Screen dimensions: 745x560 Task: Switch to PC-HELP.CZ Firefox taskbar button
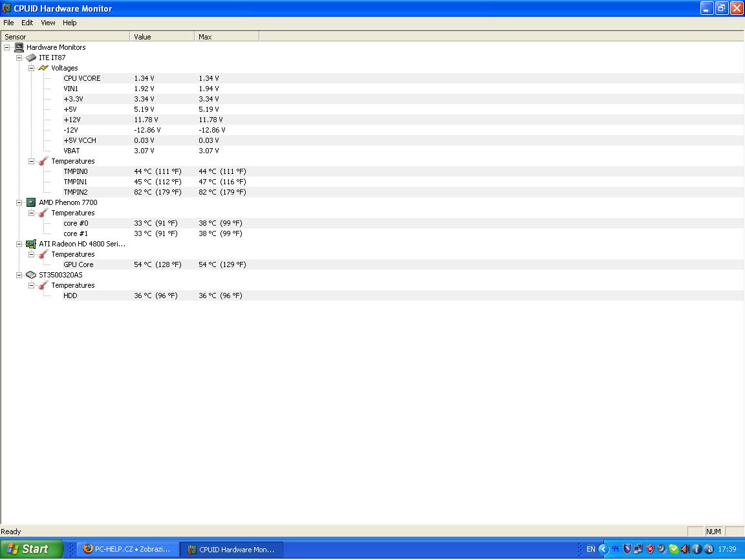point(127,549)
